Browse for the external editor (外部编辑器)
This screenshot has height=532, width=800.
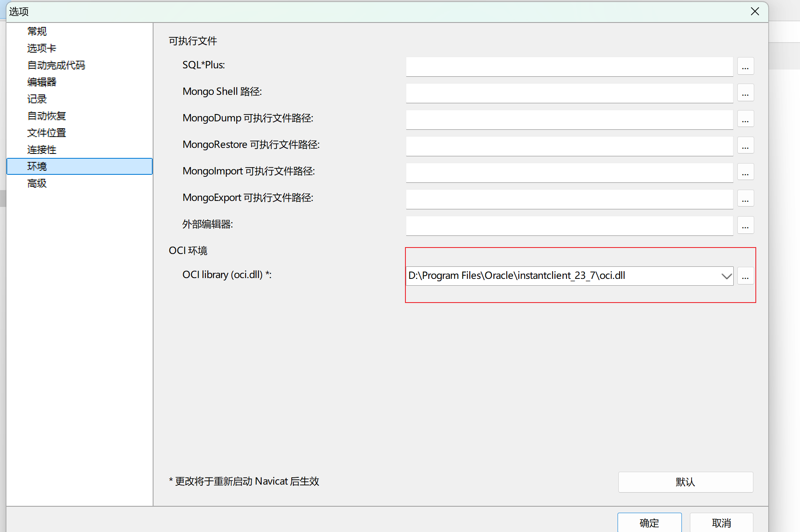click(745, 225)
